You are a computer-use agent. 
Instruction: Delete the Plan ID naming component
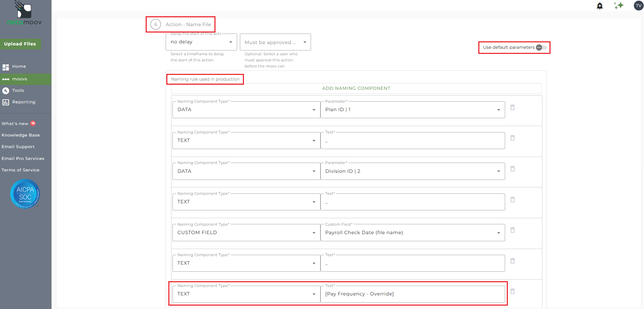tap(513, 108)
